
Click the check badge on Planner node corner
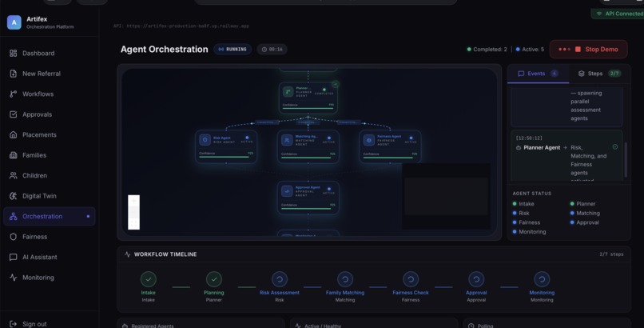pos(335,84)
